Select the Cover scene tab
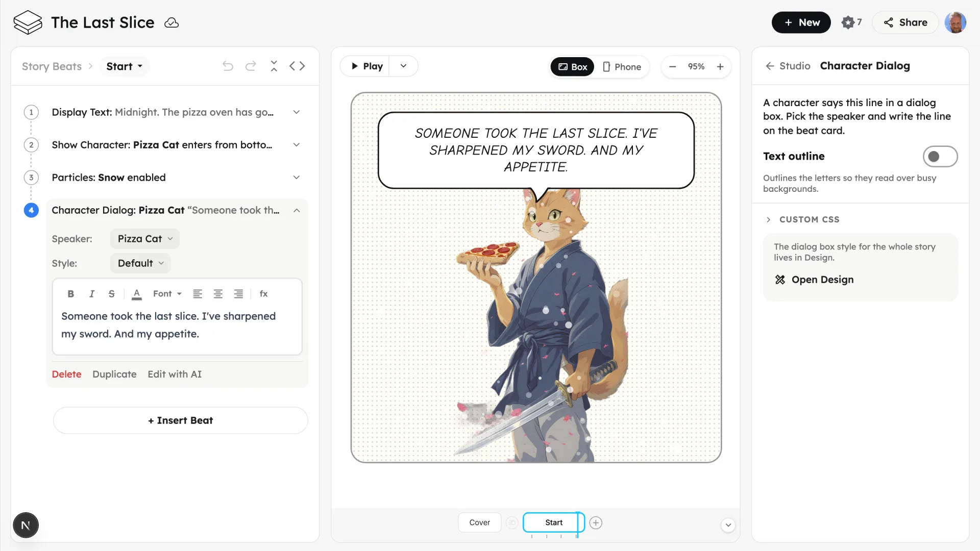 point(479,522)
